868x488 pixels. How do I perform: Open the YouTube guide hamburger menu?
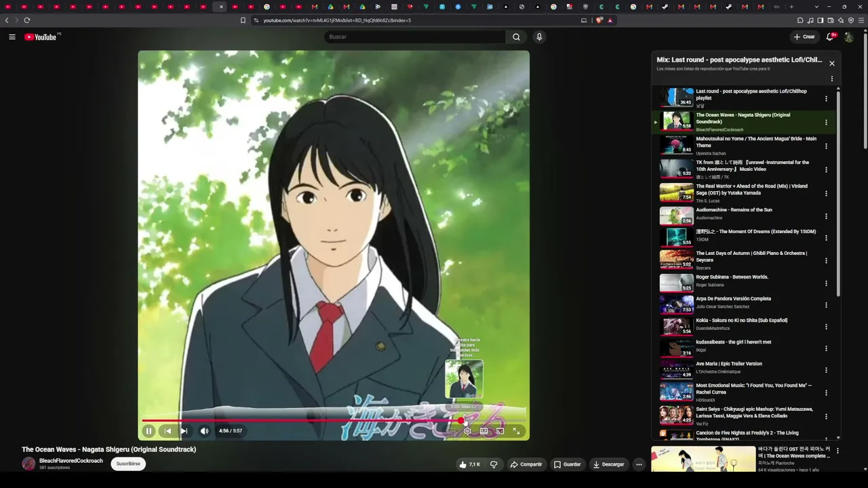(x=12, y=37)
